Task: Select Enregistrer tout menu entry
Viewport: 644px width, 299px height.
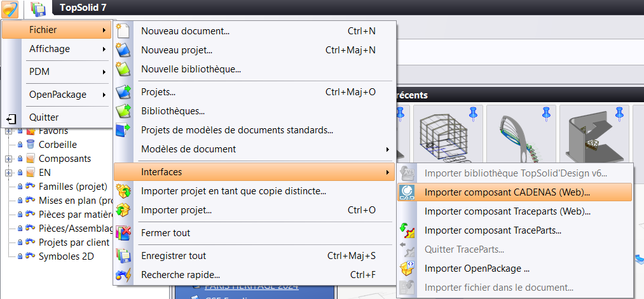Action: [254, 256]
